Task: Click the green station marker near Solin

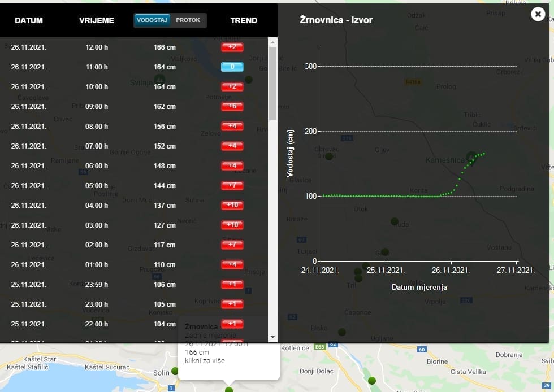Action: tap(175, 371)
